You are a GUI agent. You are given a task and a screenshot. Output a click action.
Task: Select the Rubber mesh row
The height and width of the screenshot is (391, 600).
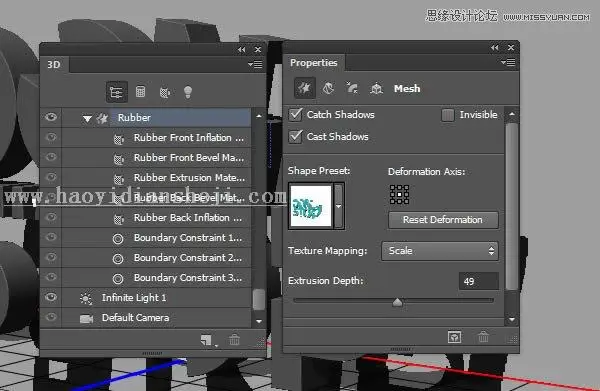point(145,118)
